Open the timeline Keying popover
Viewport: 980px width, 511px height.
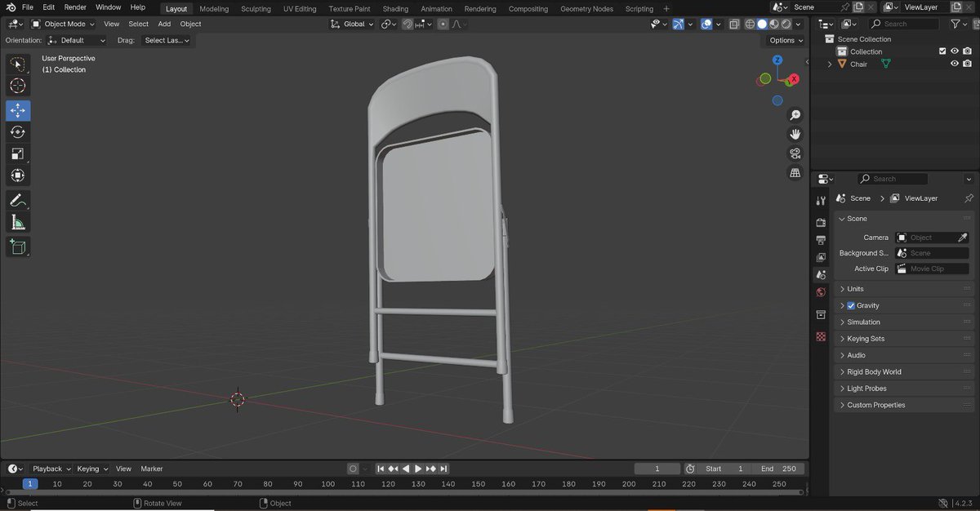pos(91,469)
